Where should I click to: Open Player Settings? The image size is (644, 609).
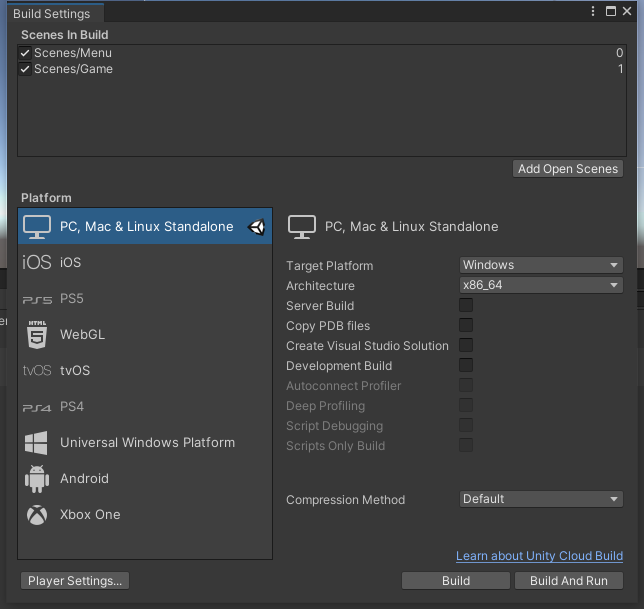coord(75,581)
